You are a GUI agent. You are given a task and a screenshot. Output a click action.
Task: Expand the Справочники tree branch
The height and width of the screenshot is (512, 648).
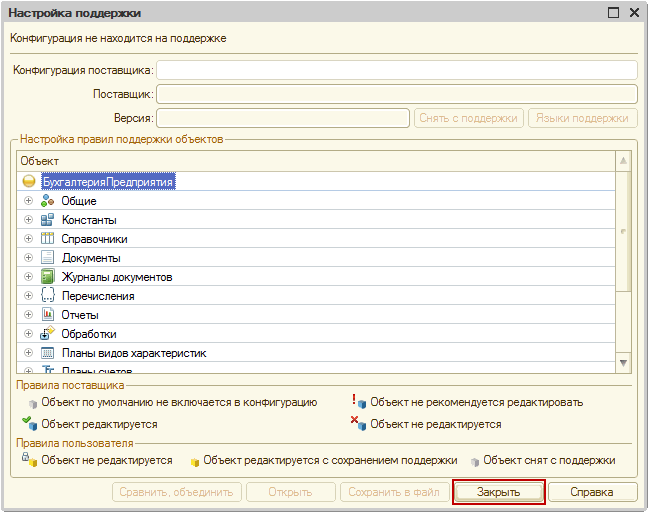(29, 239)
